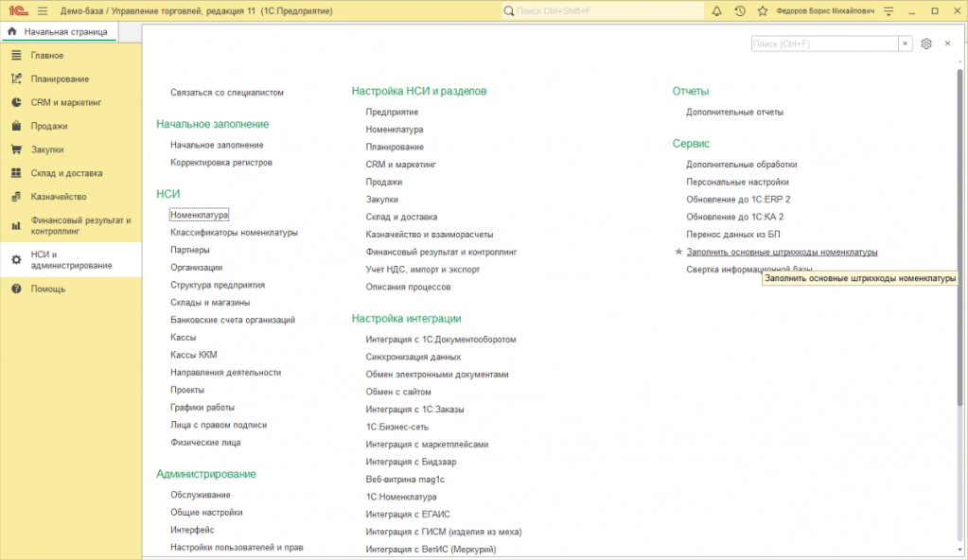The height and width of the screenshot is (560, 968).
Task: Open Настройки пользователей и прав
Action: pyautogui.click(x=238, y=548)
